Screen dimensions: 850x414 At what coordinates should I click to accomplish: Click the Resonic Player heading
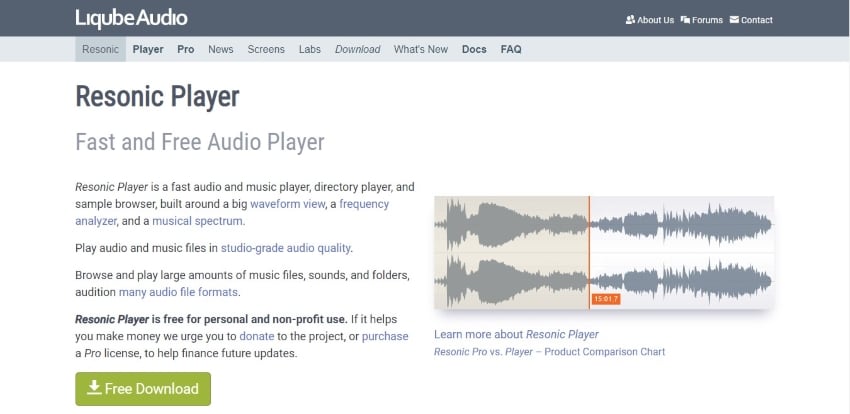pyautogui.click(x=157, y=96)
